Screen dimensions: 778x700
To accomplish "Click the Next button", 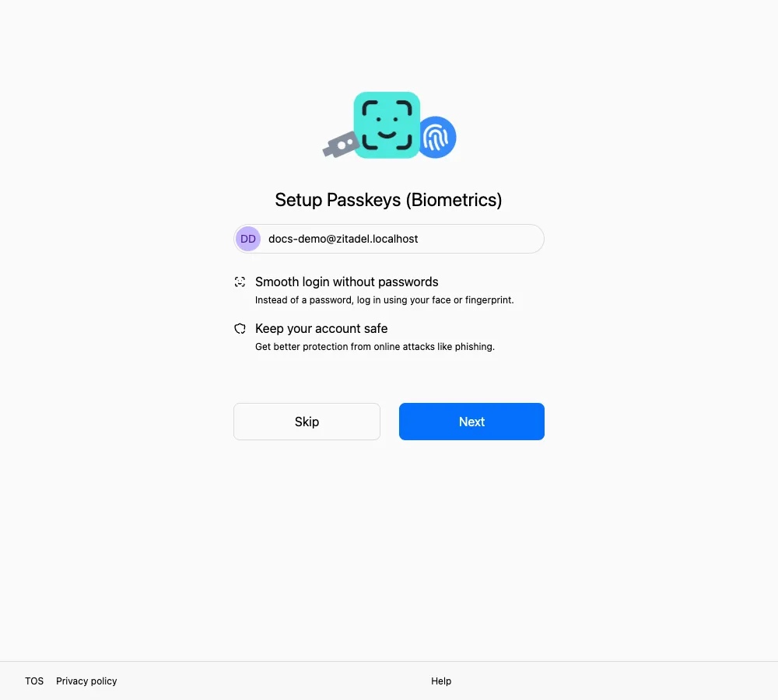I will tap(471, 422).
